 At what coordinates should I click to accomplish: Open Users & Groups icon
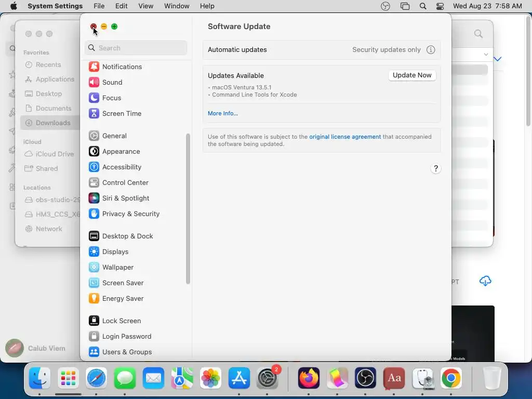(x=94, y=352)
